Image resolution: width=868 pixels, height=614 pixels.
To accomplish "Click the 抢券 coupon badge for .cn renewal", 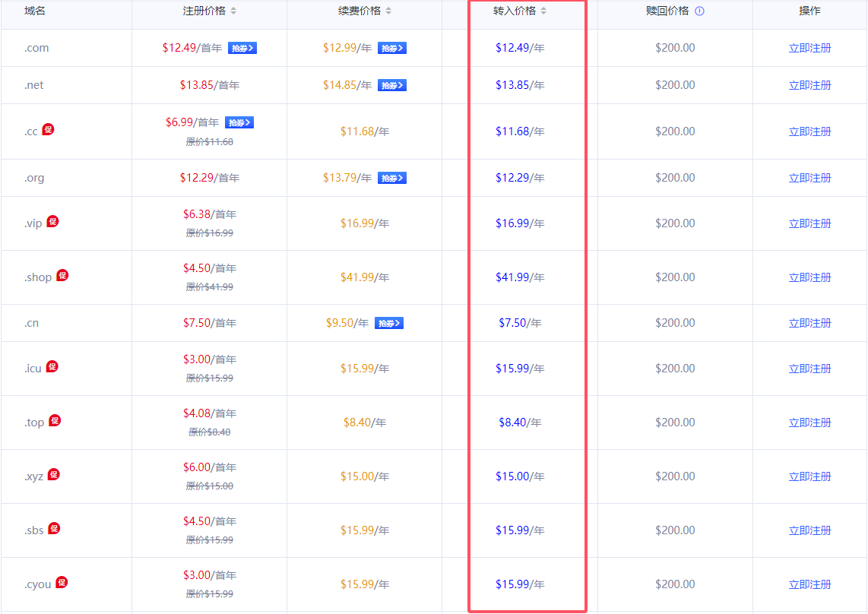I will 389,323.
